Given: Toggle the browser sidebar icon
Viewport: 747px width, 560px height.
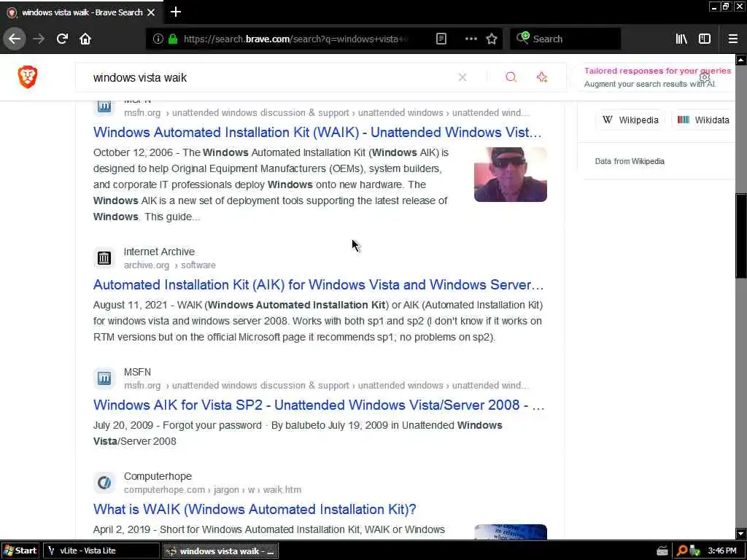Looking at the screenshot, I should click(705, 39).
